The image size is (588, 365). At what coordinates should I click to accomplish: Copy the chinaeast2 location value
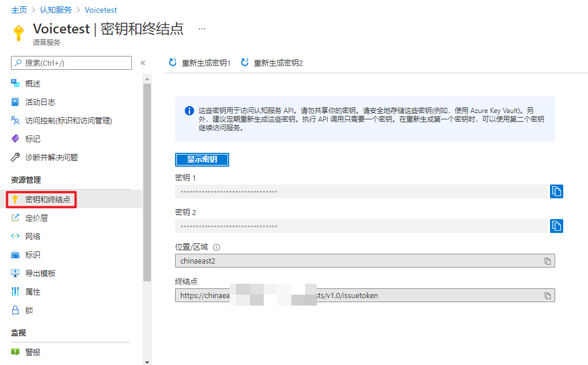coord(548,261)
